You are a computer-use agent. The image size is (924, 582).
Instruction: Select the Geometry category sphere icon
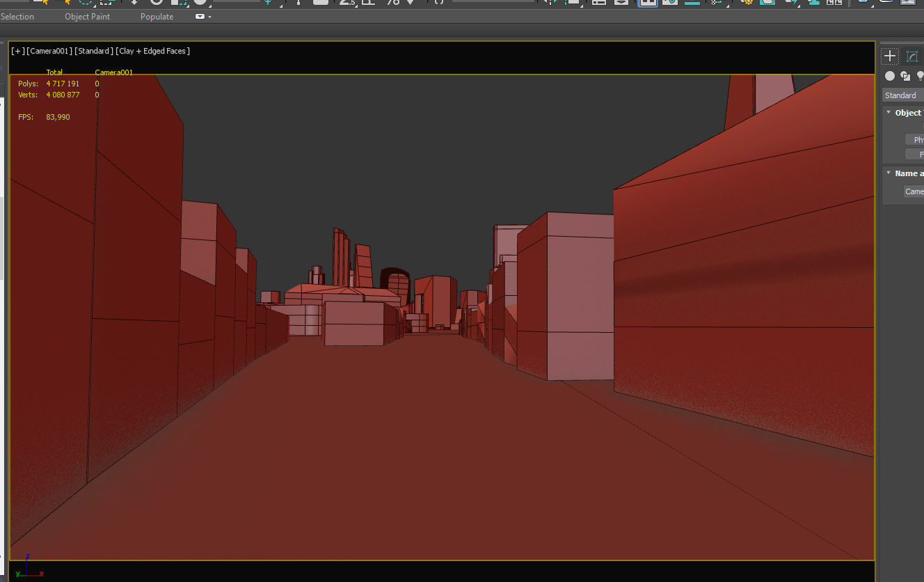point(890,76)
